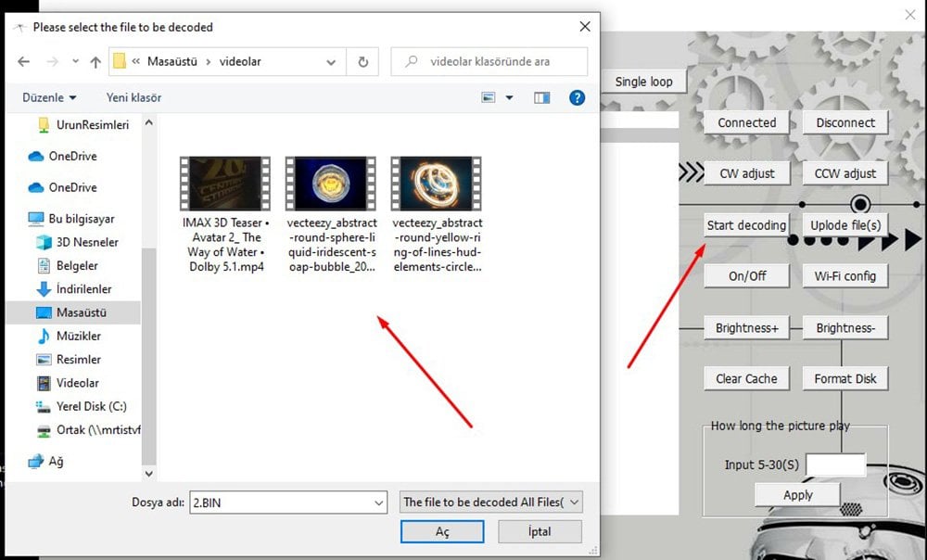This screenshot has height=560, width=927.
Task: Click Yeni klasör in the toolbar
Action: pyautogui.click(x=133, y=97)
